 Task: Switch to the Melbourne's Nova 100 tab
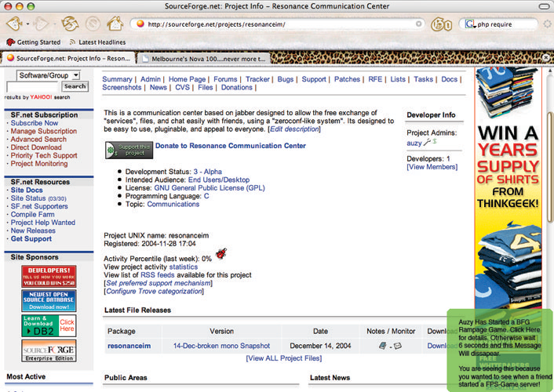coord(202,58)
